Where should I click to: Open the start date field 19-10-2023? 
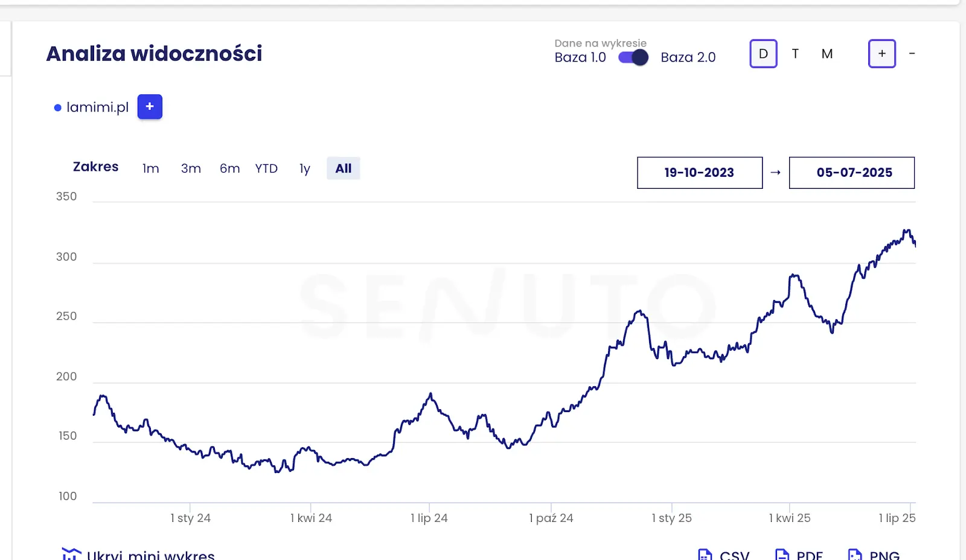coord(700,173)
